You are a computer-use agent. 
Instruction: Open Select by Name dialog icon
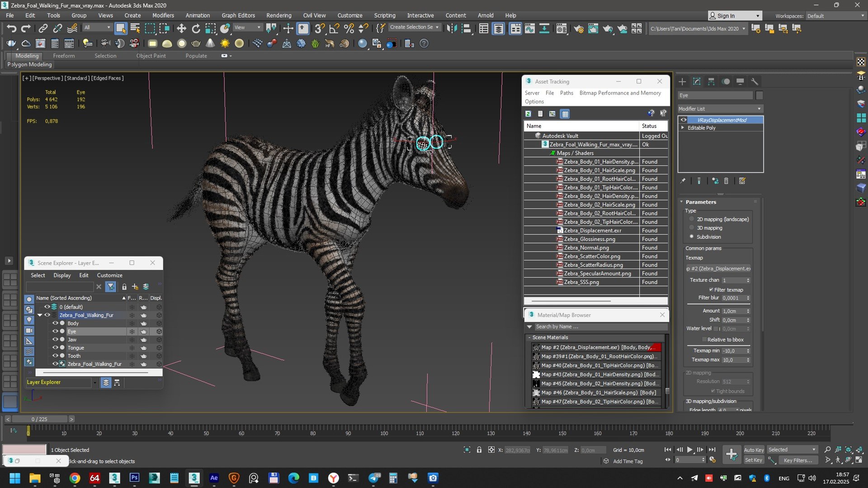coord(135,28)
